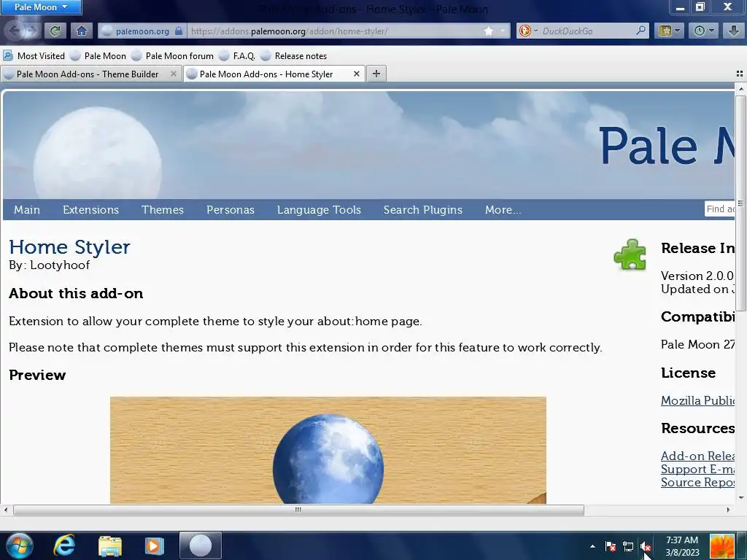Go forward one page in history
Image resolution: width=747 pixels, height=560 pixels.
31,31
